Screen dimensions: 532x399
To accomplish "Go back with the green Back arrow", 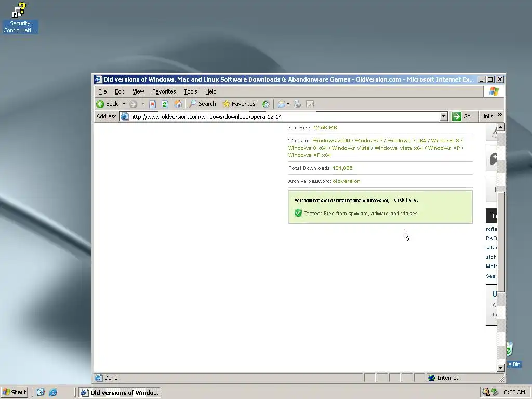I will tap(107, 104).
